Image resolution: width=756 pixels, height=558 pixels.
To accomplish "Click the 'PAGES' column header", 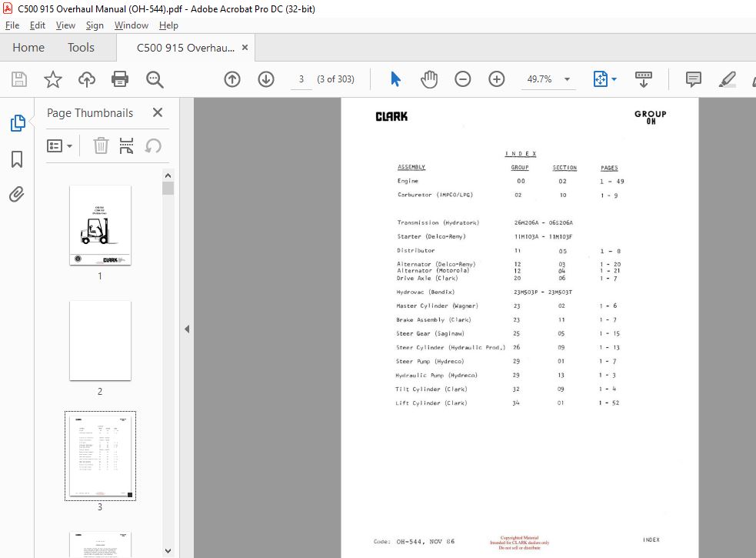I will [x=609, y=168].
